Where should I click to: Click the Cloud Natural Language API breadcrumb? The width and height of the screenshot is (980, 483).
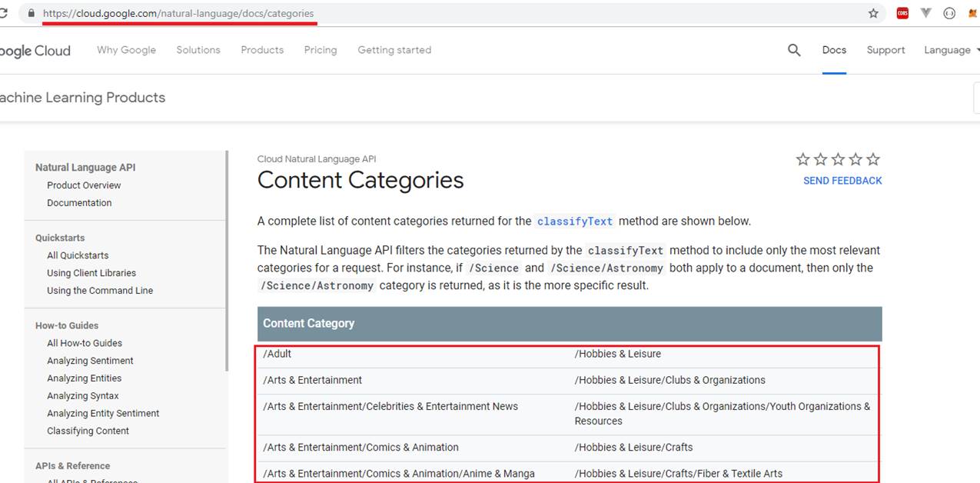[317, 159]
